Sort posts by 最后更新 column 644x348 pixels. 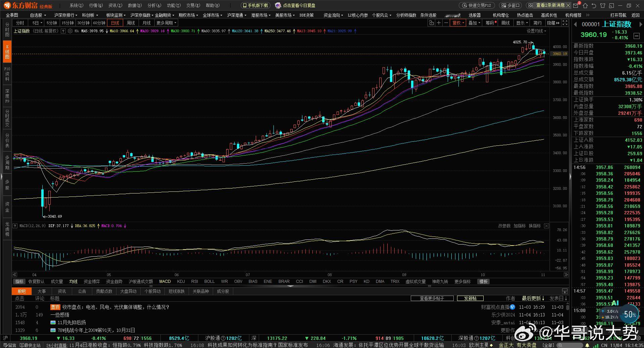tap(533, 298)
